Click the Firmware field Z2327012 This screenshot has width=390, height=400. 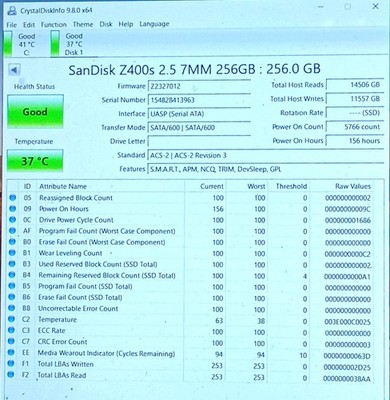tap(199, 86)
